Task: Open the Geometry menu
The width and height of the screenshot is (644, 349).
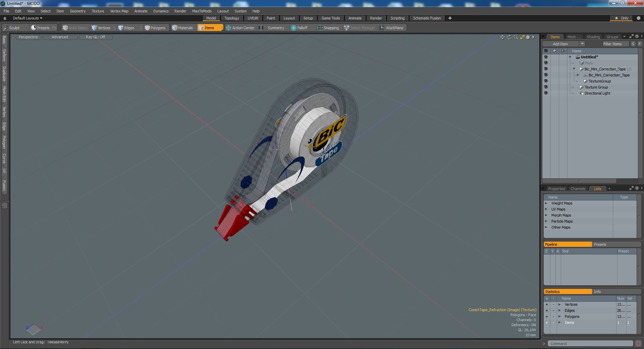Action: point(78,11)
